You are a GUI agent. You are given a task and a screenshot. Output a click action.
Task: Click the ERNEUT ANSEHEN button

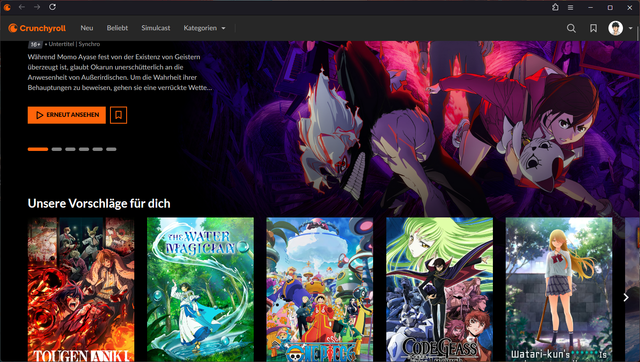67,115
